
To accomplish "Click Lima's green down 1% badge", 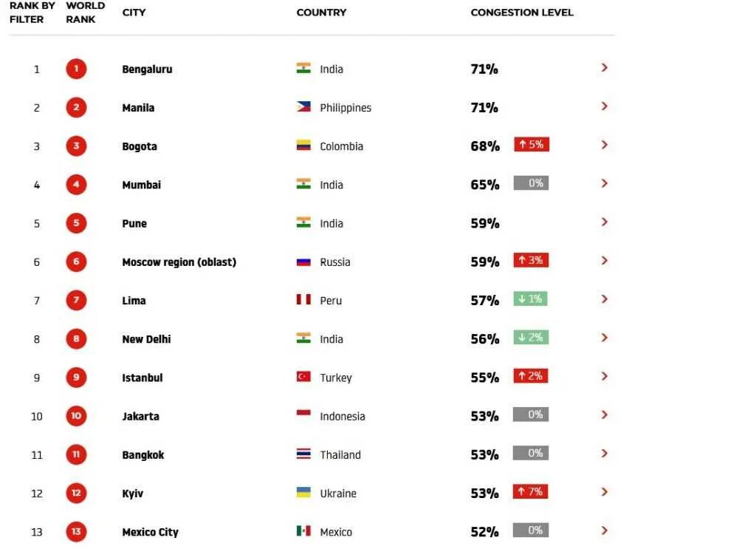I will (x=530, y=299).
